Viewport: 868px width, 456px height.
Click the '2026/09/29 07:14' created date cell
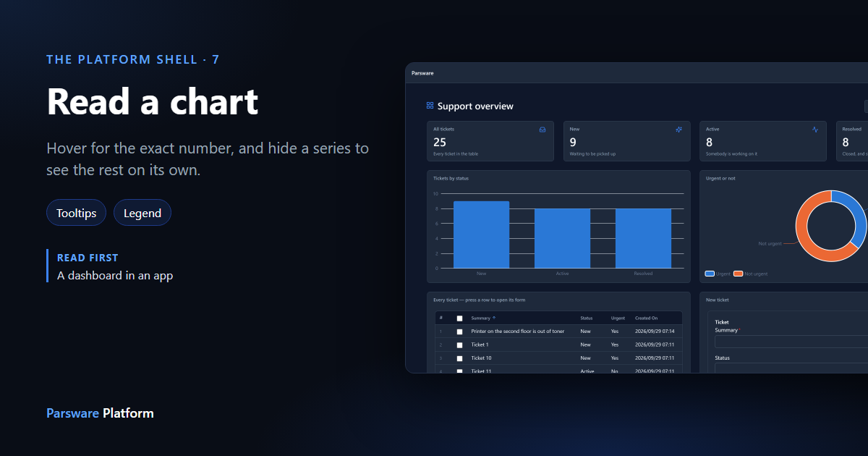[x=655, y=332]
